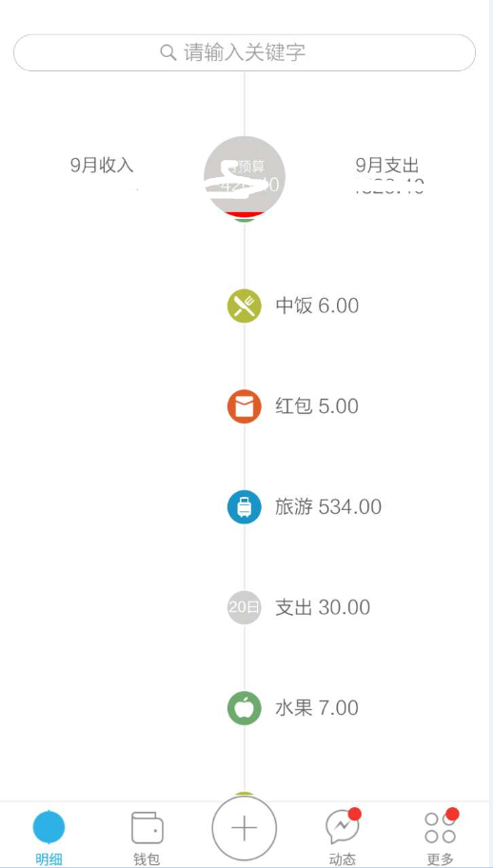Open the 旅游 534.00 entry

click(x=328, y=506)
